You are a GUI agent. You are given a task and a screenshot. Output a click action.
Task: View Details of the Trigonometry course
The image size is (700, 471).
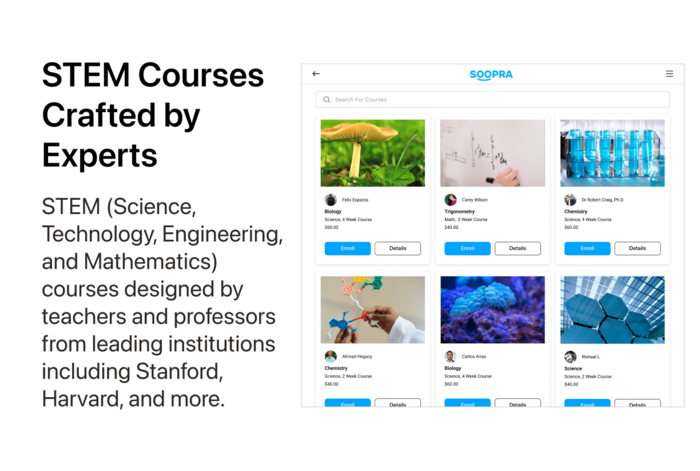click(517, 248)
